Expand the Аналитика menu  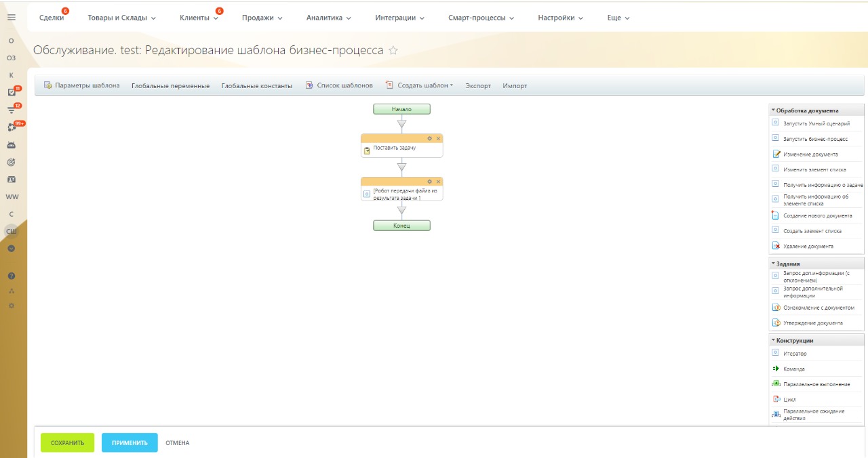coord(329,18)
